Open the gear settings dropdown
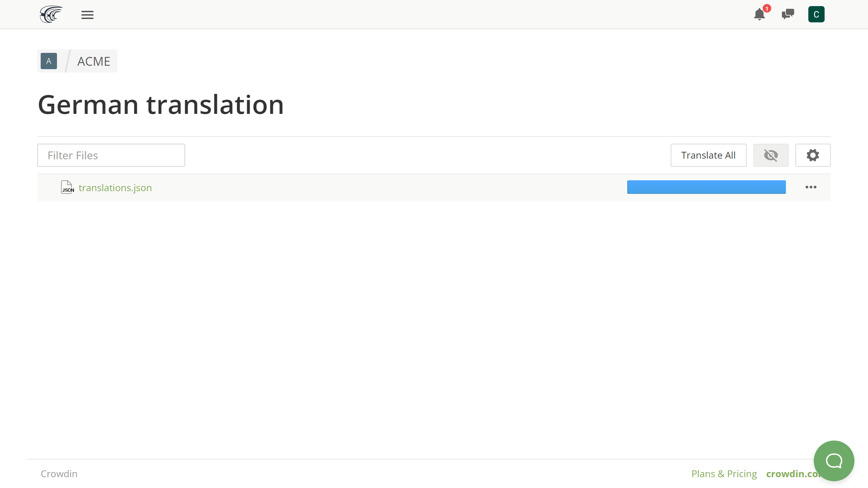868x488 pixels. pyautogui.click(x=813, y=155)
